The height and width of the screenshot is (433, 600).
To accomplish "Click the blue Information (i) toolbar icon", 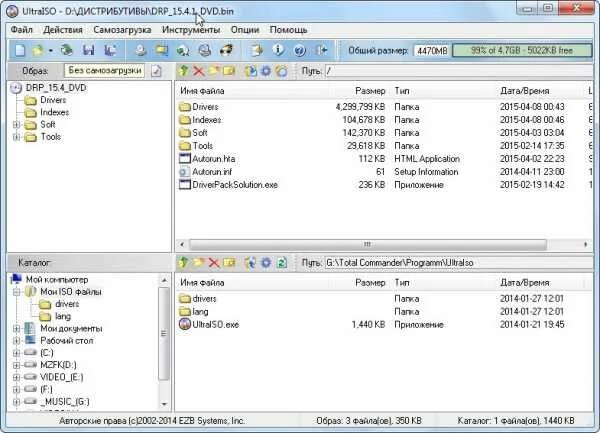I will 278,50.
